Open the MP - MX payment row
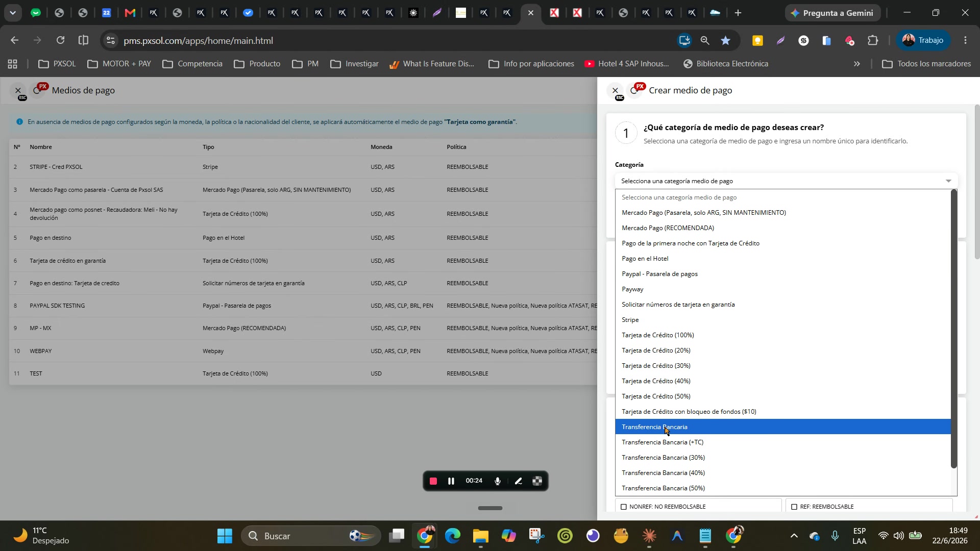 click(x=303, y=328)
